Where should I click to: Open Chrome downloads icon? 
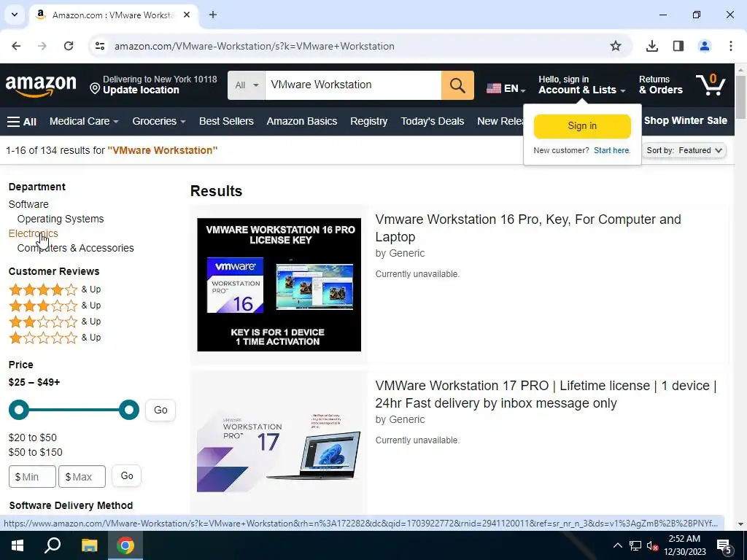coord(651,46)
